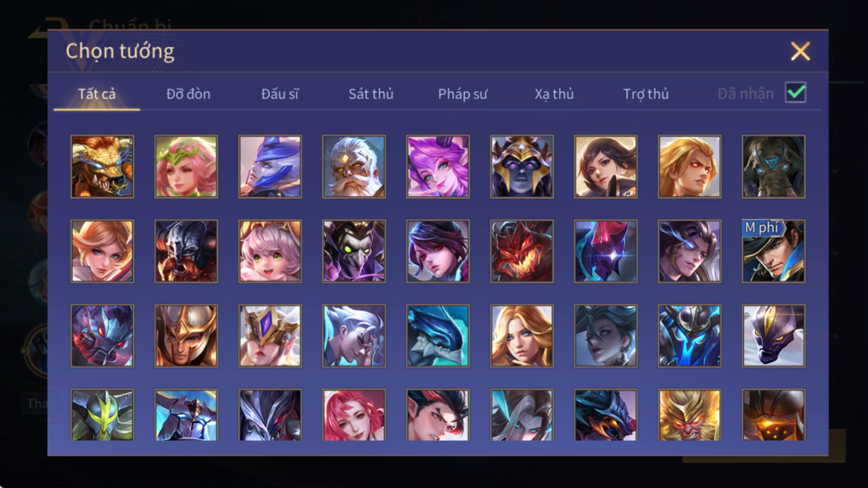Switch to the Đỡ đòn tab
Viewport: 868px width, 488px height.
click(x=188, y=94)
